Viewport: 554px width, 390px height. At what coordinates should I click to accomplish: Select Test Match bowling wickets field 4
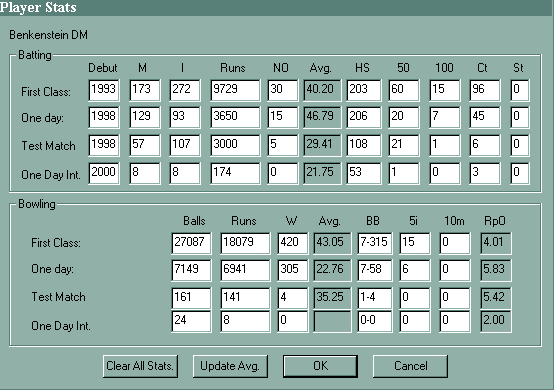293,298
